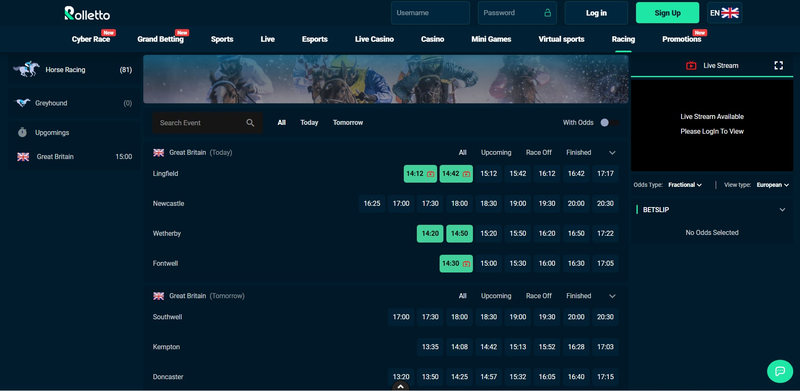Collapse the BETSLIP panel

(783, 210)
